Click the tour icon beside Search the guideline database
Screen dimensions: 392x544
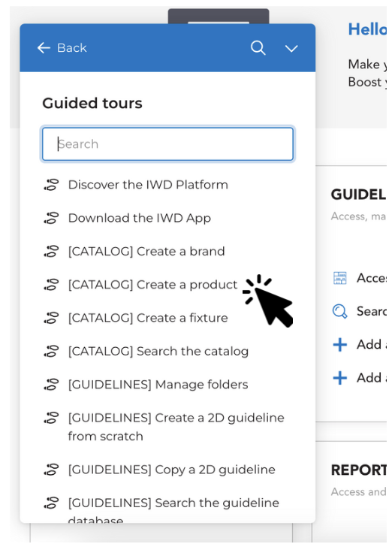[x=51, y=503]
